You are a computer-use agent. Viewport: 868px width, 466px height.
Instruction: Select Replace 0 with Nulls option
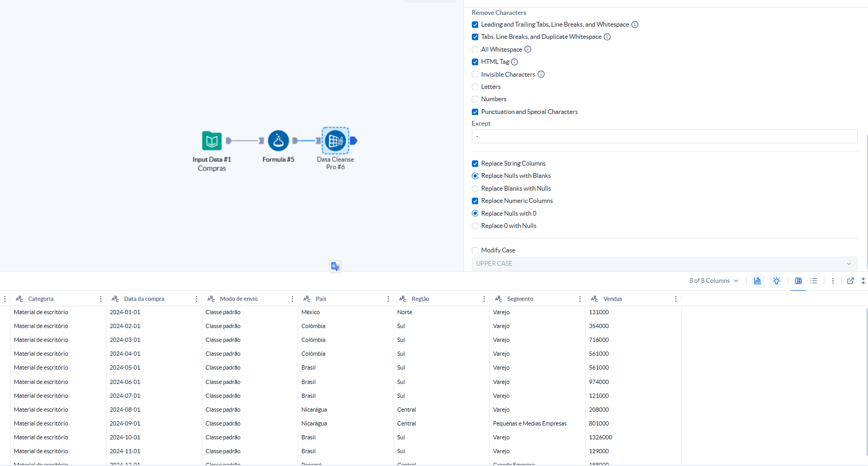pos(475,226)
